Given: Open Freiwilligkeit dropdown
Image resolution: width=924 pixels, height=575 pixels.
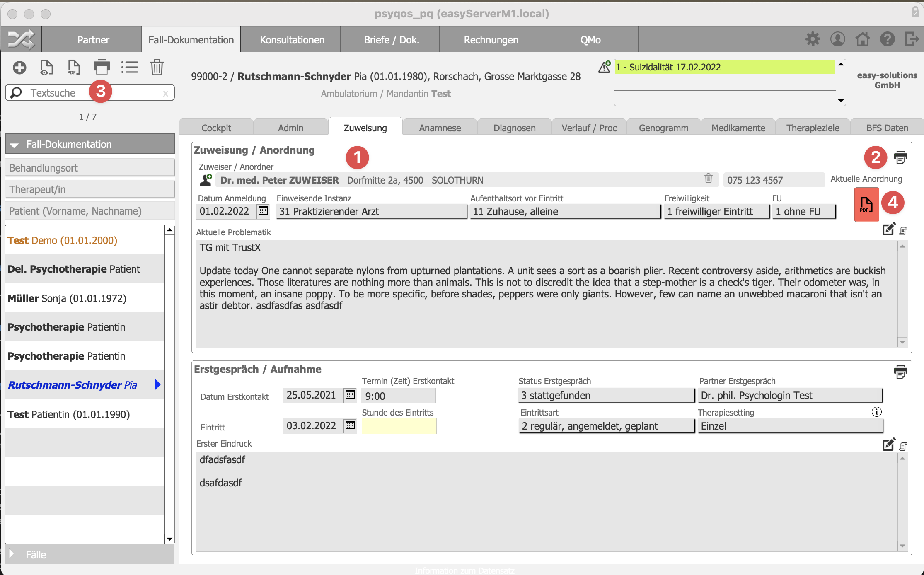Looking at the screenshot, I should click(x=716, y=211).
